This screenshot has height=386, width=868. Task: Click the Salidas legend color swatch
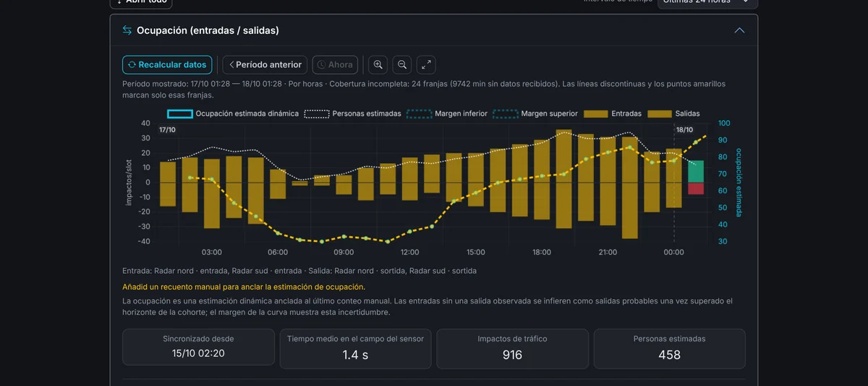click(x=659, y=114)
